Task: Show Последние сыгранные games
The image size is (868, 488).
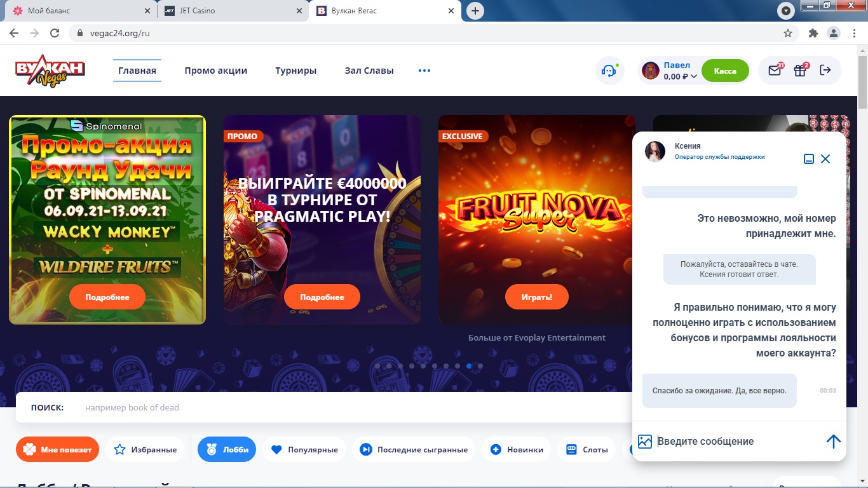Action: pyautogui.click(x=414, y=449)
